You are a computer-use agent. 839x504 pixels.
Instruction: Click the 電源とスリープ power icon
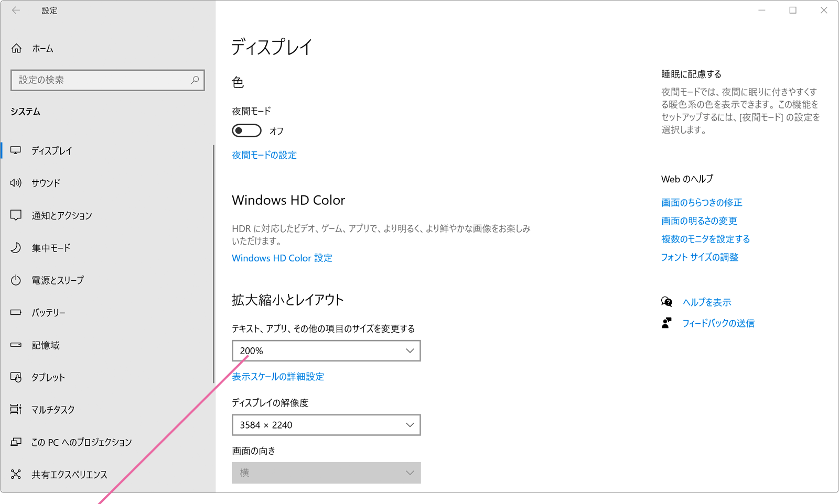[16, 280]
